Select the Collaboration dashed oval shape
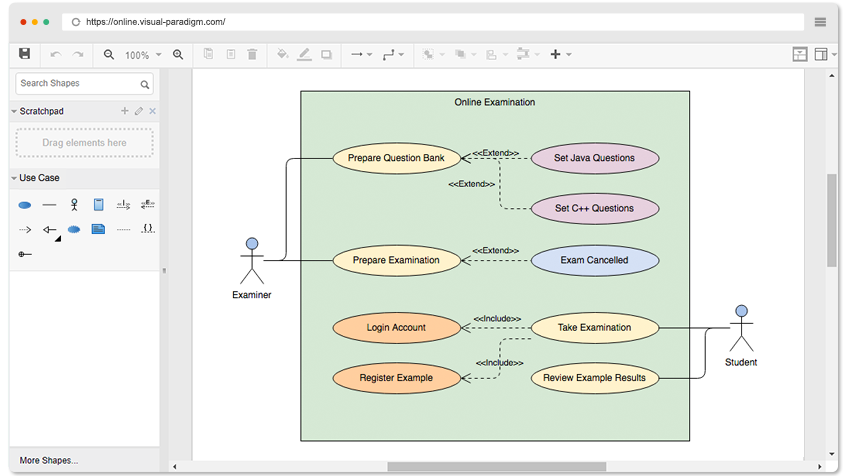Image resolution: width=848 pixels, height=476 pixels. [x=74, y=229]
